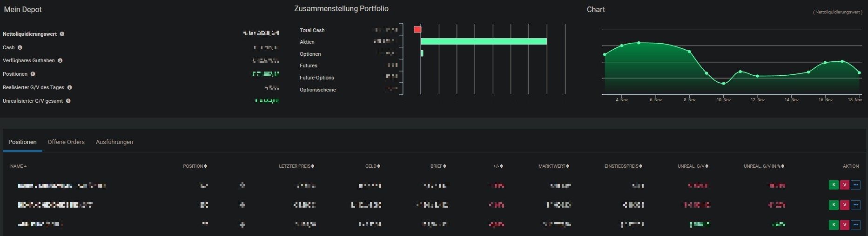Image resolution: width=868 pixels, height=236 pixels.
Task: Click green K button in first row
Action: [x=834, y=185]
